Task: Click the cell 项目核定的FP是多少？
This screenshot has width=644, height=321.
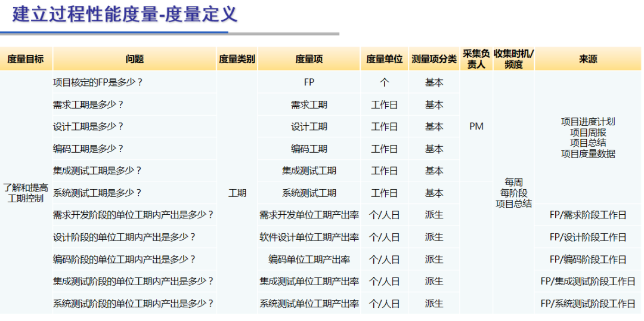Action: pos(135,82)
